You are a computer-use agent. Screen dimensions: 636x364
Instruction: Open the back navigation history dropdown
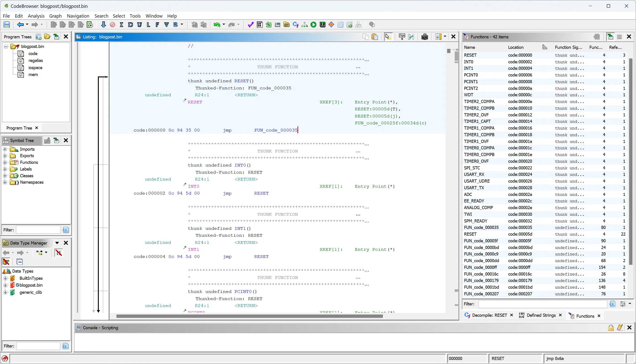[x=27, y=25]
